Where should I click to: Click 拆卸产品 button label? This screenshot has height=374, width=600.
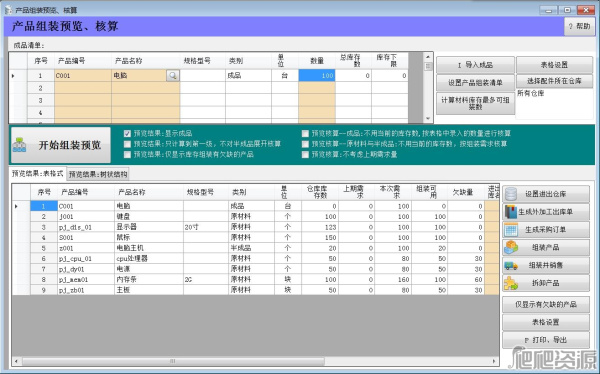click(545, 283)
